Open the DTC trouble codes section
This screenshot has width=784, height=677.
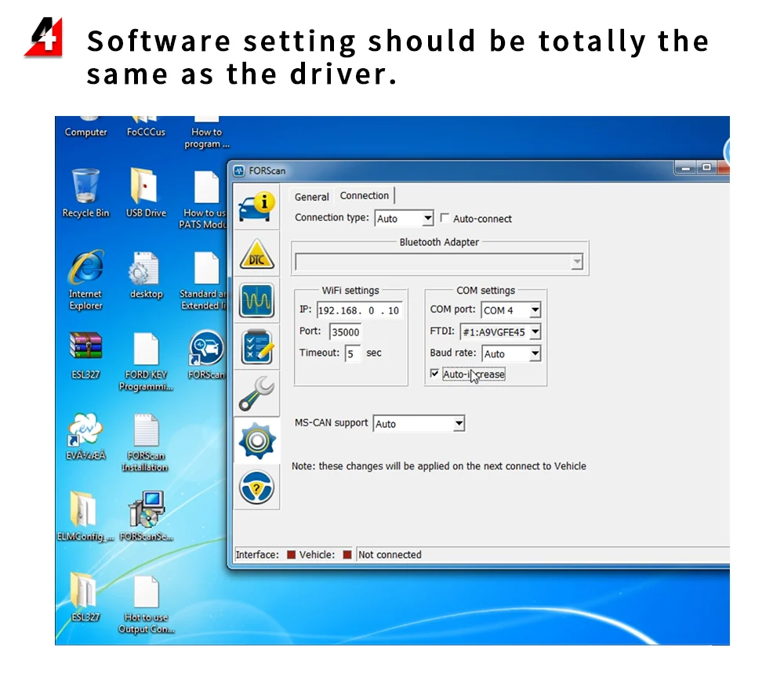click(256, 254)
